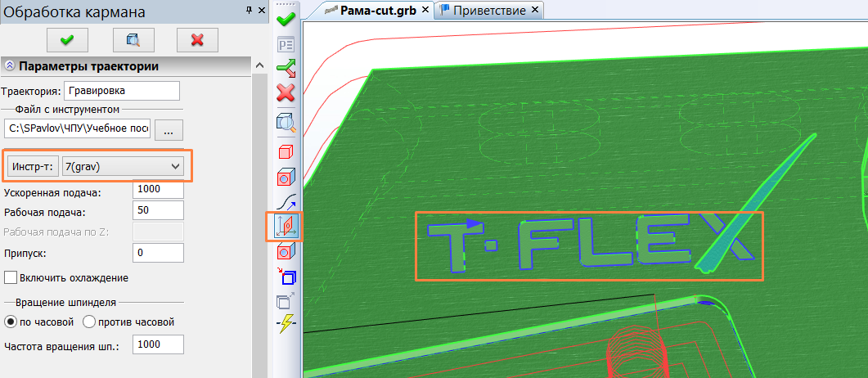Image resolution: width=868 pixels, height=378 pixels.
Task: Click the pin icon on Обработка кармана panel
Action: (249, 11)
